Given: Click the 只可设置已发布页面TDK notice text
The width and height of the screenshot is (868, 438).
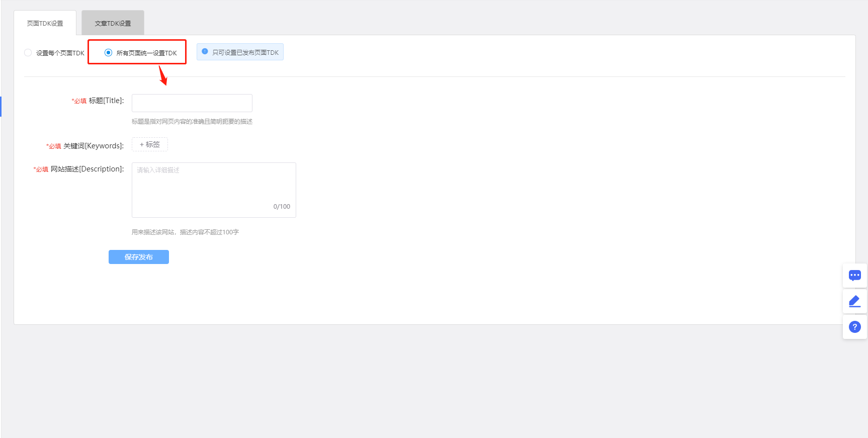Looking at the screenshot, I should pos(245,53).
